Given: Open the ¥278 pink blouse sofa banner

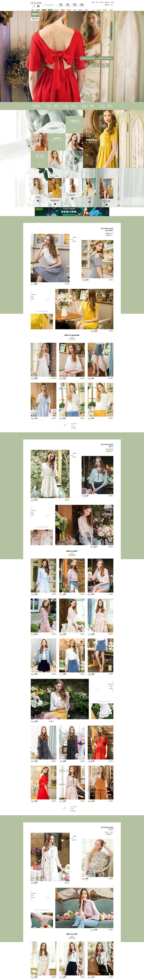Looking at the screenshot, I should point(84,908).
